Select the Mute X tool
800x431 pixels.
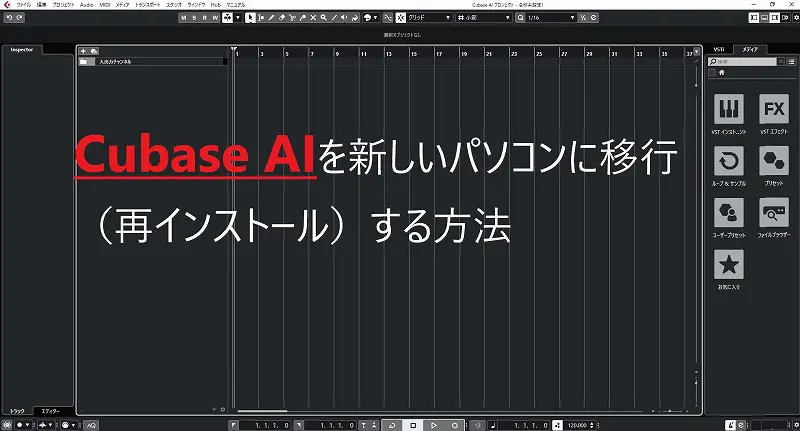[x=313, y=17]
